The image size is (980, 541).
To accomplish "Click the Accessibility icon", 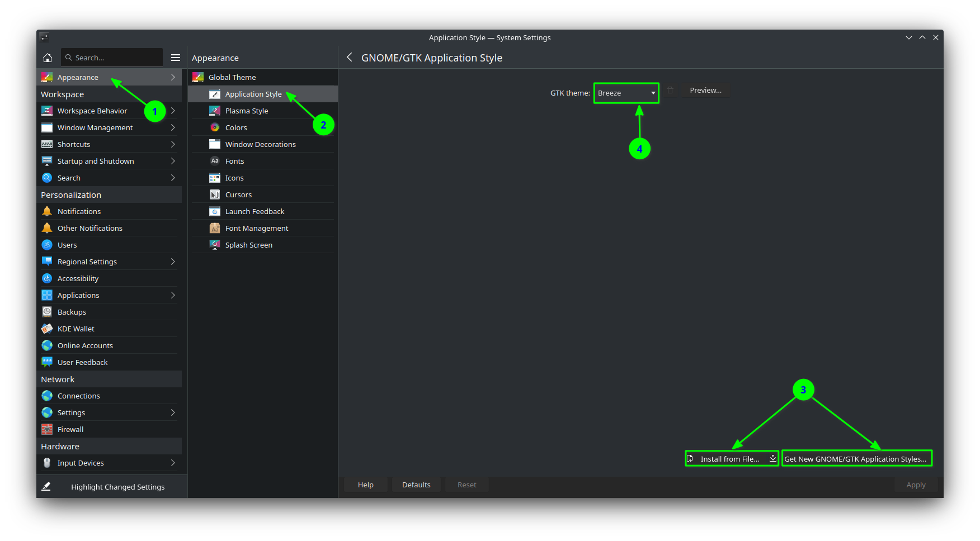I will (47, 278).
